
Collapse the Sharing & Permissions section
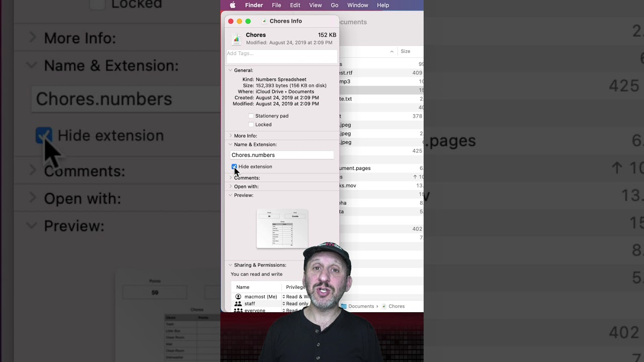pyautogui.click(x=230, y=265)
